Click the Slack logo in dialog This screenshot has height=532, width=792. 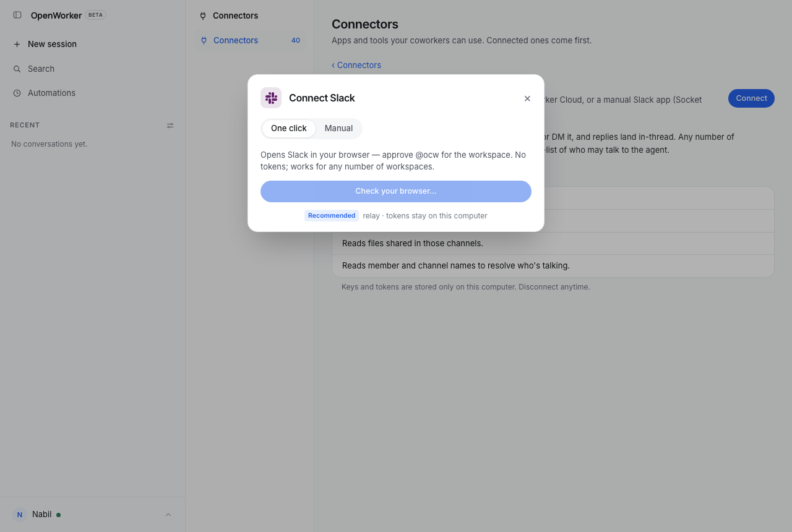point(271,98)
